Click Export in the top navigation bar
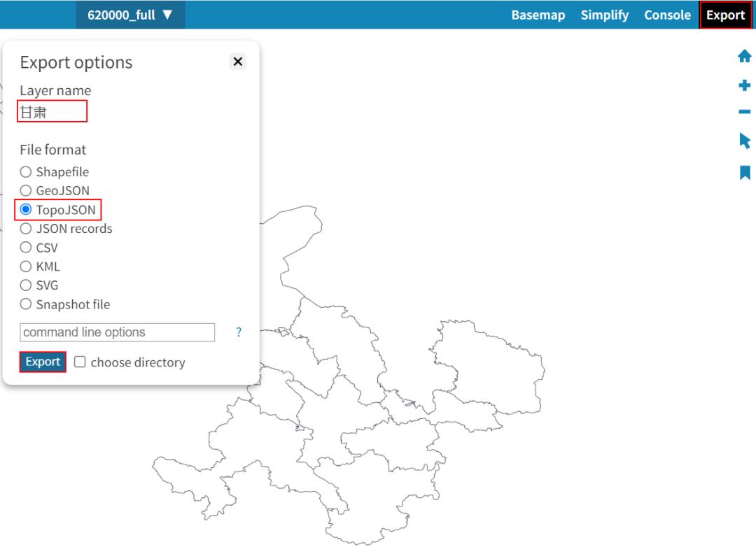The image size is (756, 547). (x=725, y=15)
